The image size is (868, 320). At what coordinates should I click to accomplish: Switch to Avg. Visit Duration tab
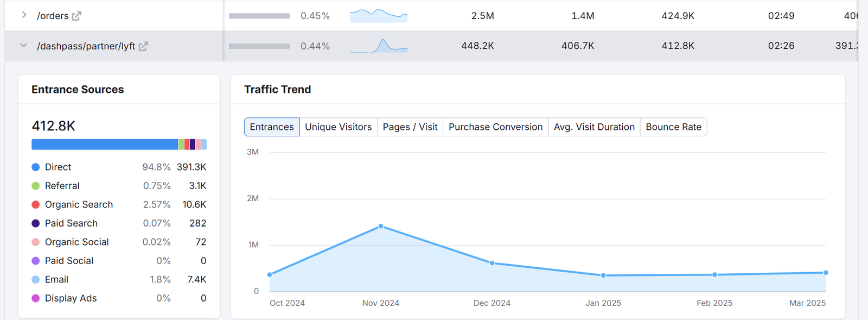tap(594, 127)
